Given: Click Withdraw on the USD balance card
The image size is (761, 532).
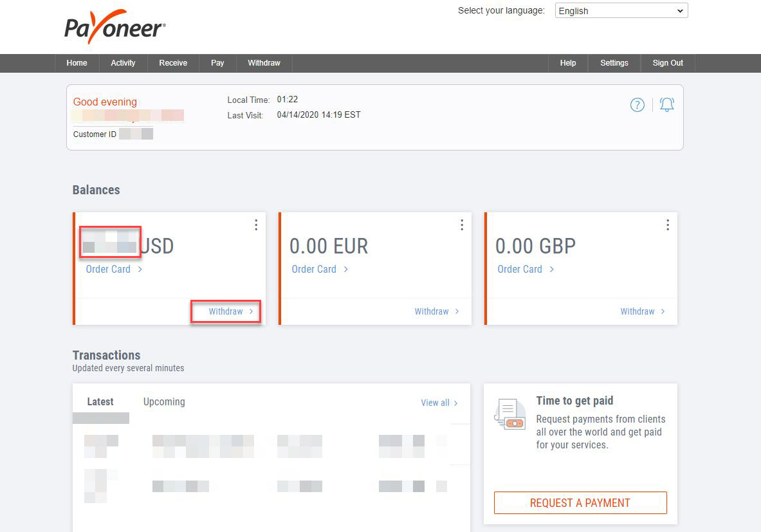Looking at the screenshot, I should 231,311.
